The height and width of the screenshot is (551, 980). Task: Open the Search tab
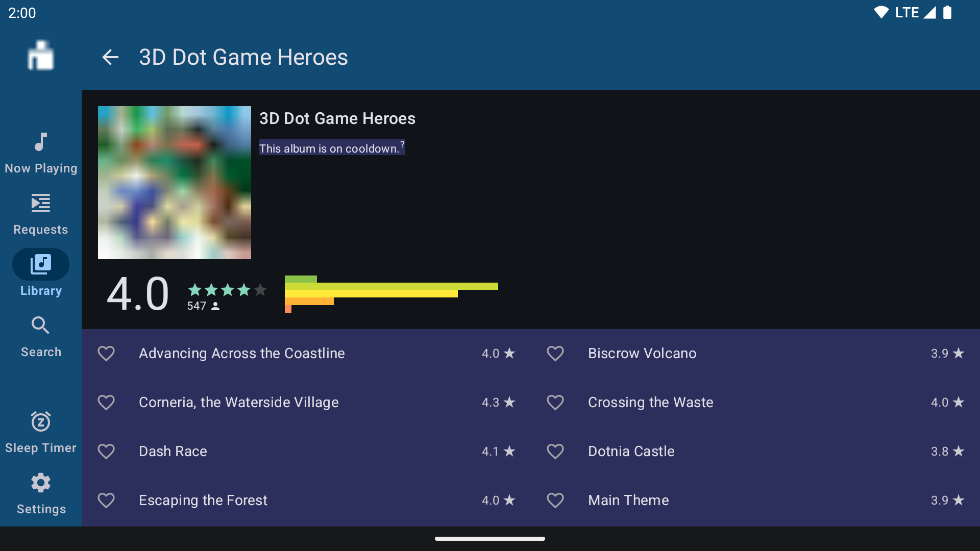click(x=41, y=337)
